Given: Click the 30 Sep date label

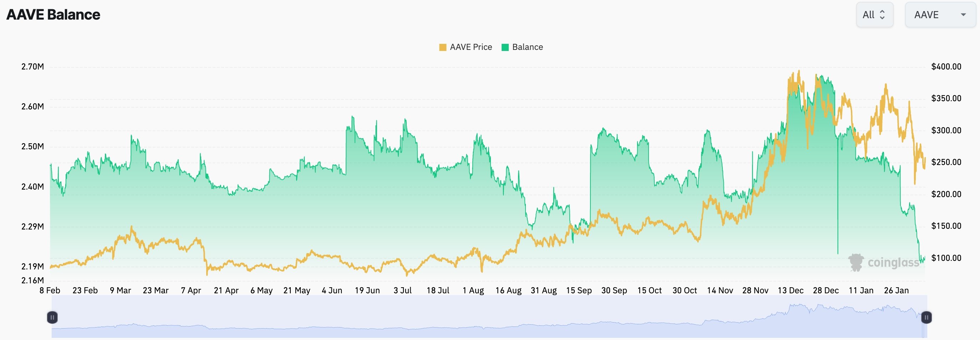Looking at the screenshot, I should [614, 290].
